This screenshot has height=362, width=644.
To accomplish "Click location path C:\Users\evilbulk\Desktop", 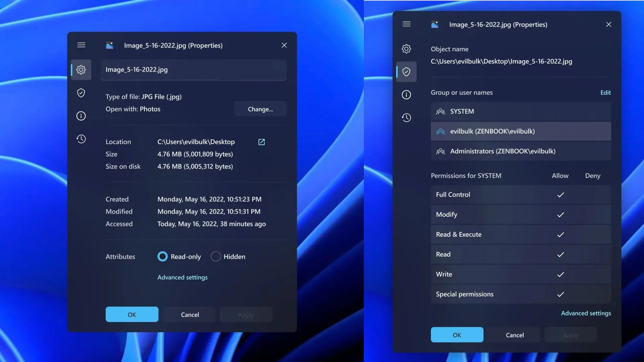I will click(196, 142).
